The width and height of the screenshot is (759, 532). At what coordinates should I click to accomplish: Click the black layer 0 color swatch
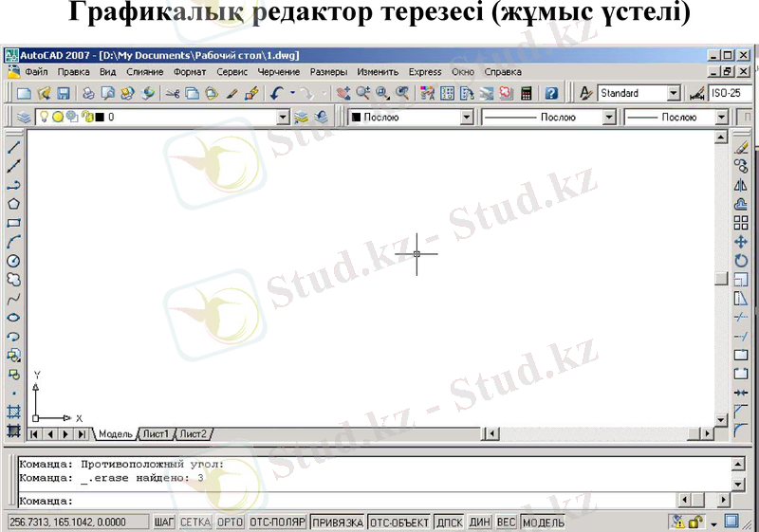(x=100, y=117)
